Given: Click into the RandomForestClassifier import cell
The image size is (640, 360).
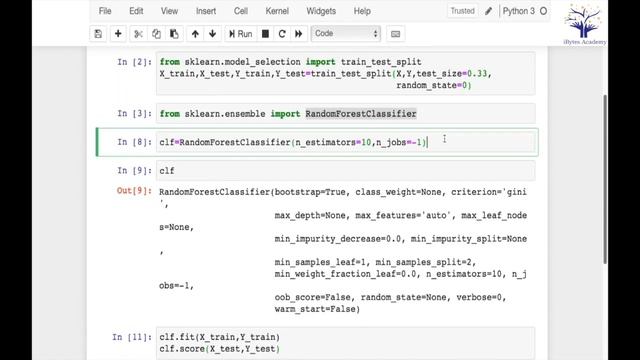Looking at the screenshot, I should point(345,113).
